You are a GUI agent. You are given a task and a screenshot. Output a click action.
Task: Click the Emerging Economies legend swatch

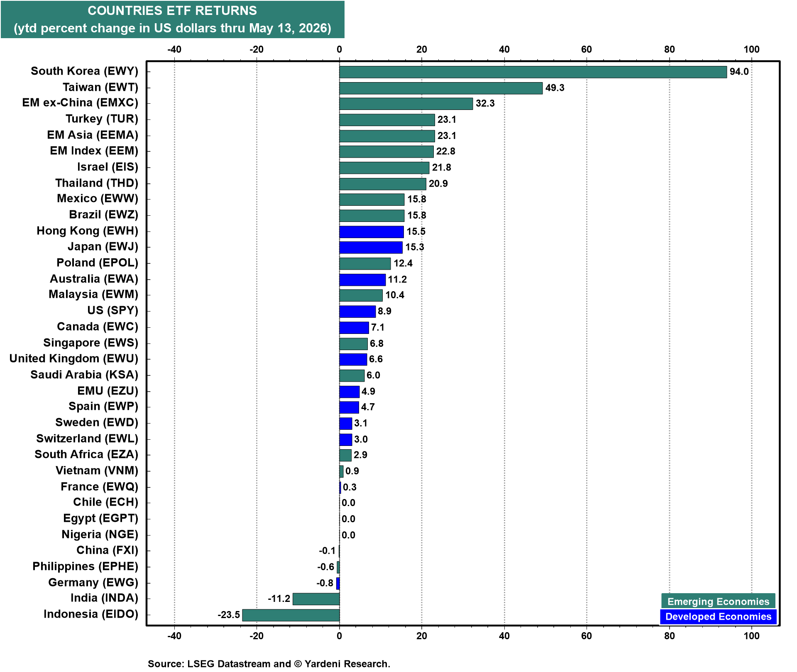point(719,601)
